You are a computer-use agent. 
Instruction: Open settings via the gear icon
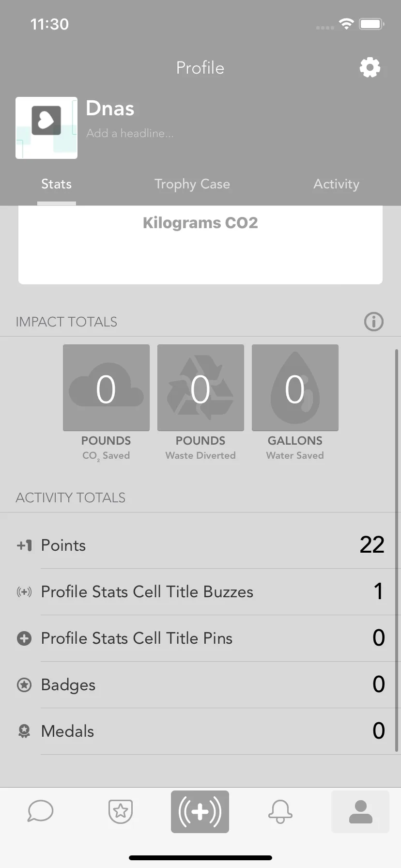click(x=370, y=68)
